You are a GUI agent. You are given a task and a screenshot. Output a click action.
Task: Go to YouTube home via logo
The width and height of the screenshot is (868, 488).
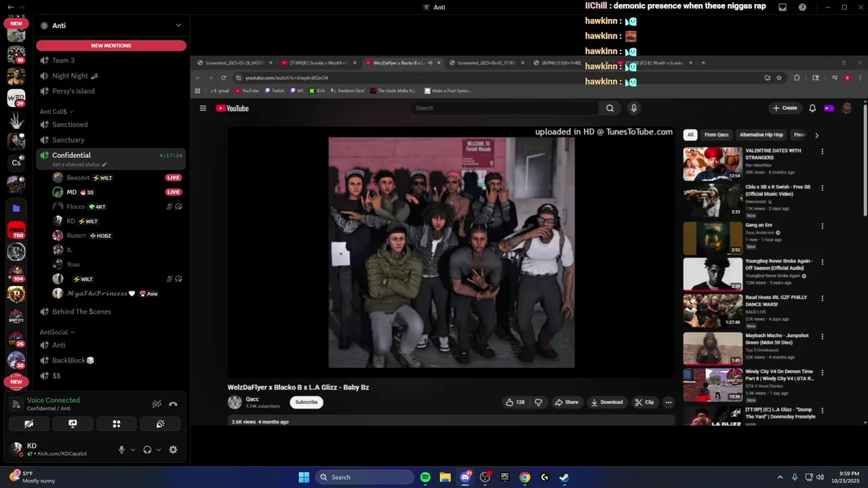click(233, 108)
